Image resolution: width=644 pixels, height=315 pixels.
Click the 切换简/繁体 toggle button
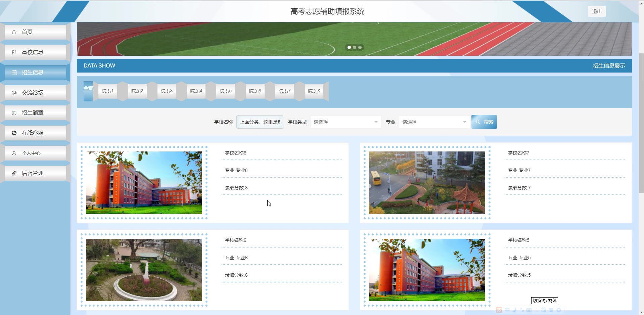point(545,301)
